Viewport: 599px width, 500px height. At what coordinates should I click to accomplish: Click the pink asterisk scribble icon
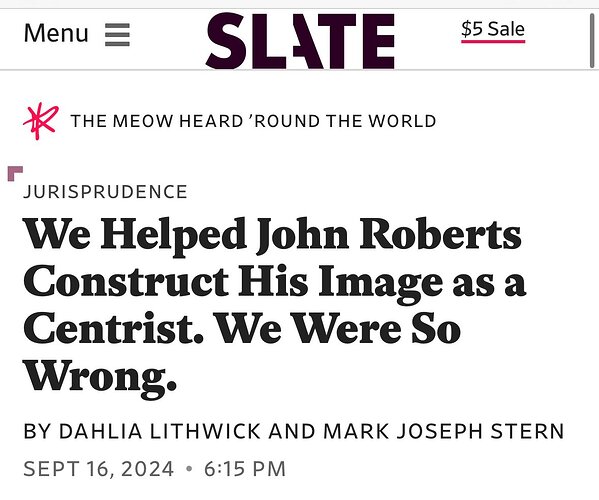41,121
